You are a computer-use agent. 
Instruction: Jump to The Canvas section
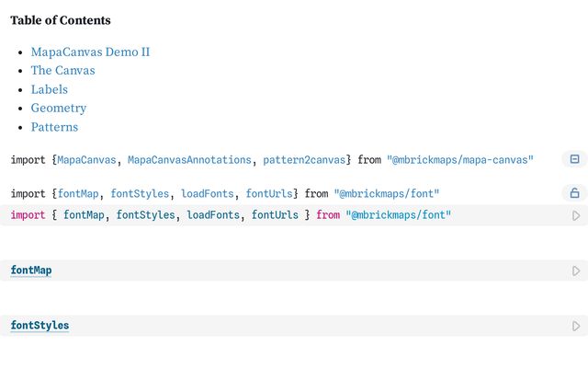point(62,70)
